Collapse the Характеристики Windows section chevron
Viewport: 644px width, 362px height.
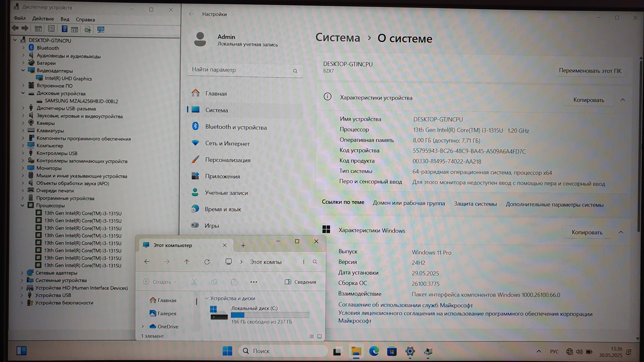pyautogui.click(x=621, y=232)
